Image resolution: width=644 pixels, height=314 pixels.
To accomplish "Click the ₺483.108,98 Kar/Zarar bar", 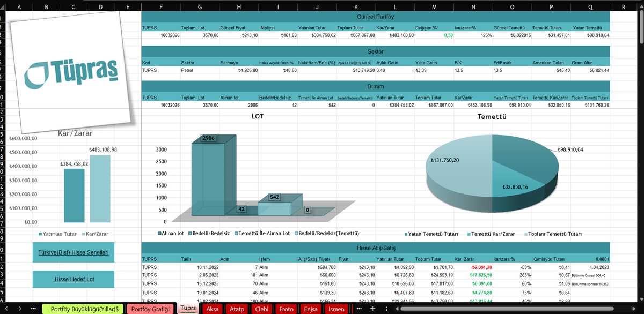I will point(100,189).
